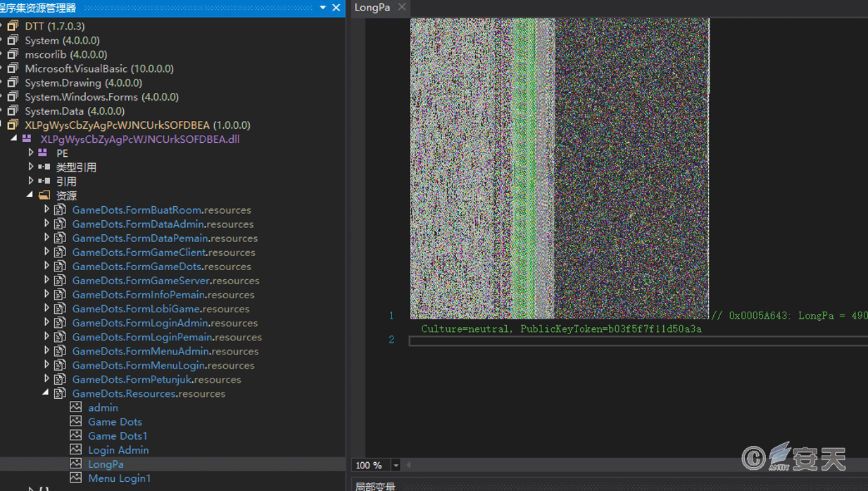Image resolution: width=868 pixels, height=491 pixels.
Task: Click the PE node icon
Action: pyautogui.click(x=43, y=153)
